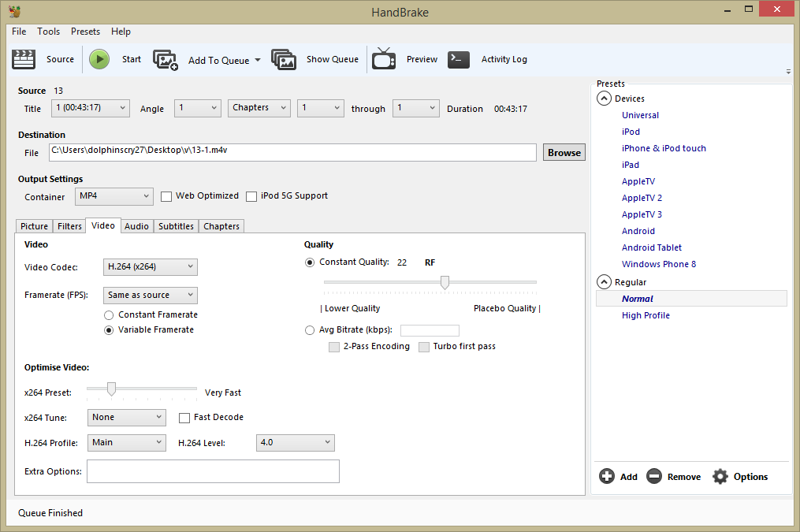Collapse the Devices preset group
The height and width of the screenshot is (532, 800).
(x=604, y=99)
